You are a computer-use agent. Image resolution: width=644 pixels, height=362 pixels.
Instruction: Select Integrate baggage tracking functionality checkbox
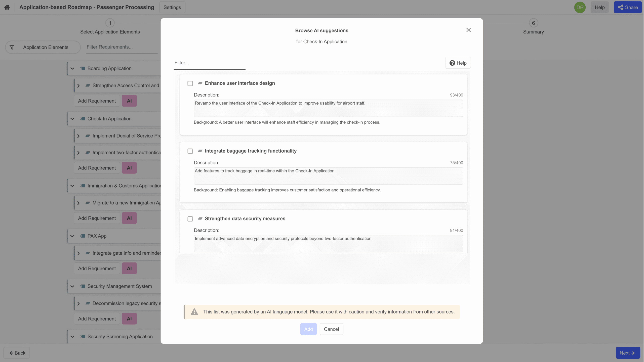(x=190, y=151)
